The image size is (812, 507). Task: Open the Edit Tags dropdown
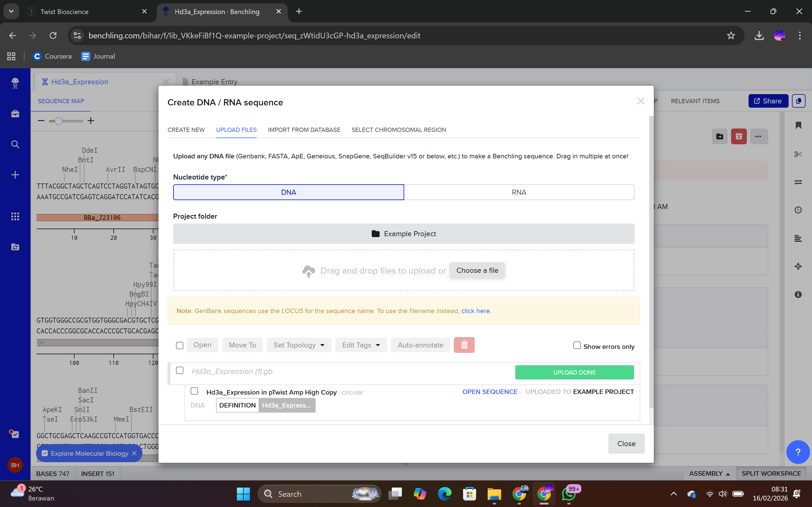pyautogui.click(x=361, y=345)
